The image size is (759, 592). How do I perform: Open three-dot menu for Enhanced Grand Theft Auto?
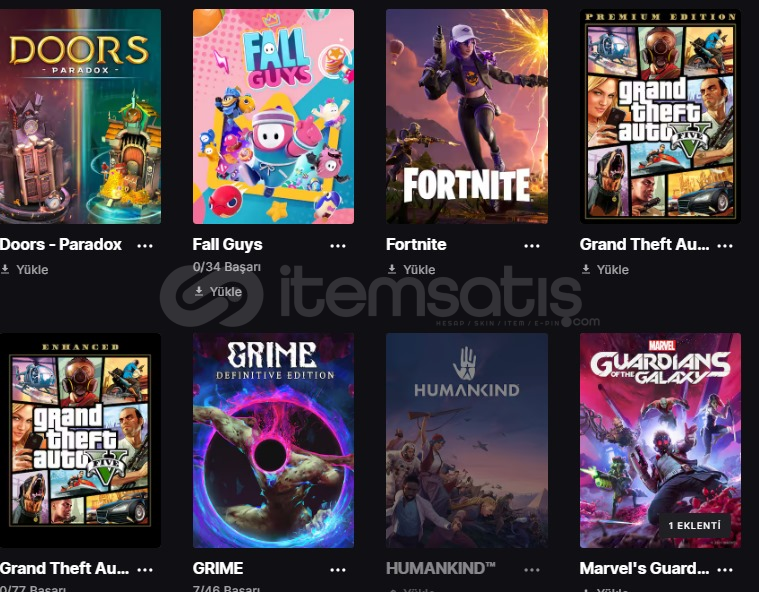pos(145,570)
